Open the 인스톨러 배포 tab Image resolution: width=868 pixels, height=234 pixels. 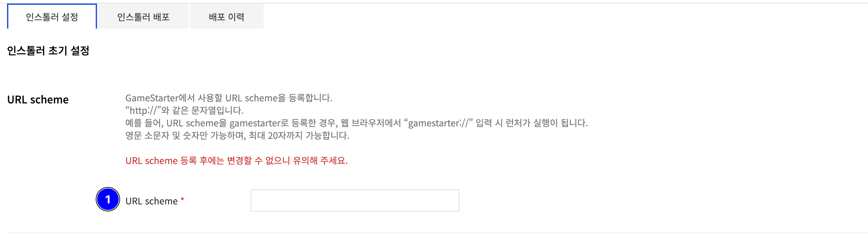click(x=143, y=17)
